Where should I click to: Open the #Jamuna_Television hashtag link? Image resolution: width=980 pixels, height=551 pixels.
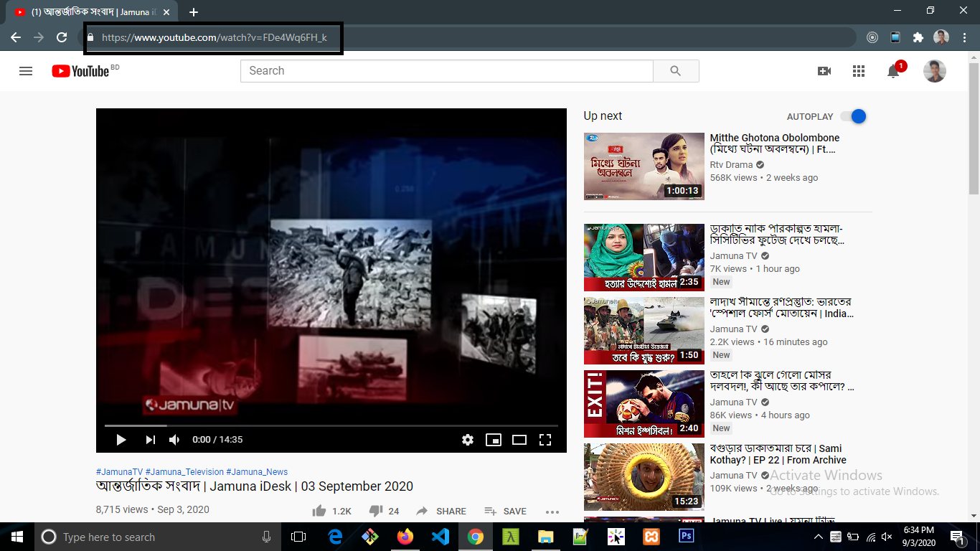tap(184, 471)
